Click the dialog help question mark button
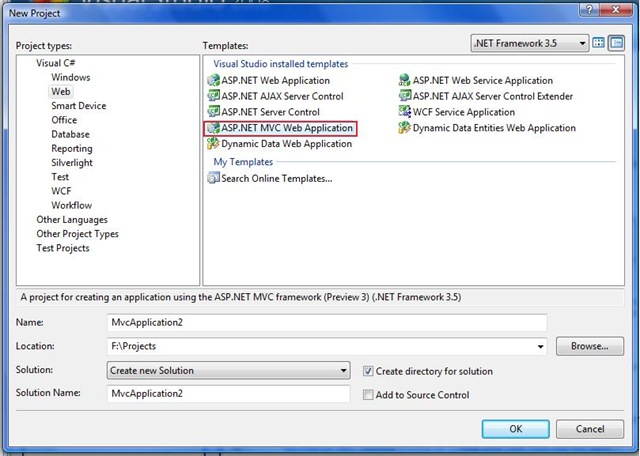 tap(589, 9)
